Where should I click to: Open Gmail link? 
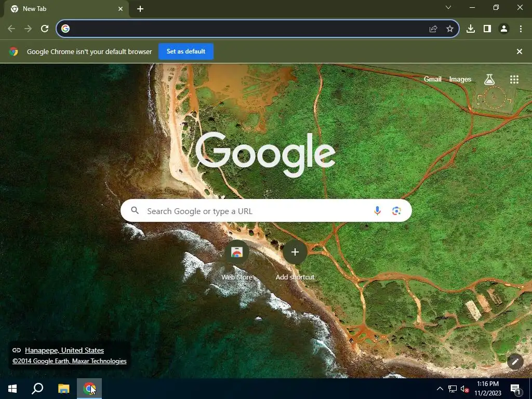pyautogui.click(x=433, y=79)
